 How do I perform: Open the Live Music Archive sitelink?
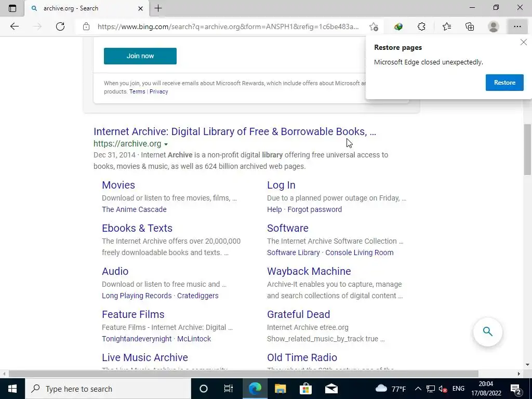[145, 357]
